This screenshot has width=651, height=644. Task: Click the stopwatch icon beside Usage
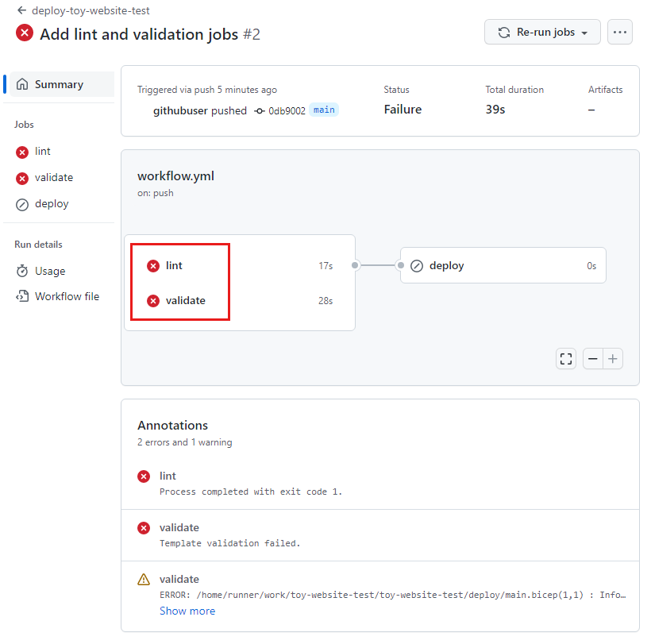pos(22,271)
